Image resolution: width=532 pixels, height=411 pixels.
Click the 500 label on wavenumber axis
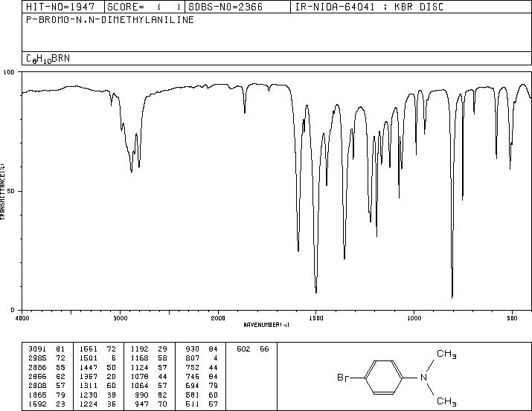click(x=513, y=318)
